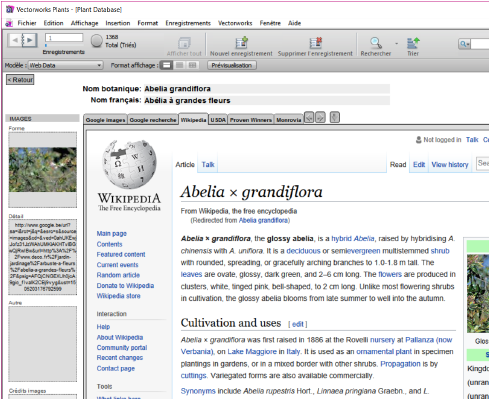Click the Lake Maggiore link
The image size is (489, 399).
click(x=252, y=352)
